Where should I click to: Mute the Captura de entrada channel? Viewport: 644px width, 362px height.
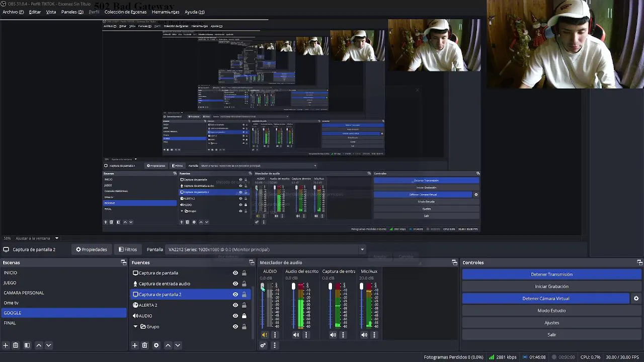(x=333, y=335)
